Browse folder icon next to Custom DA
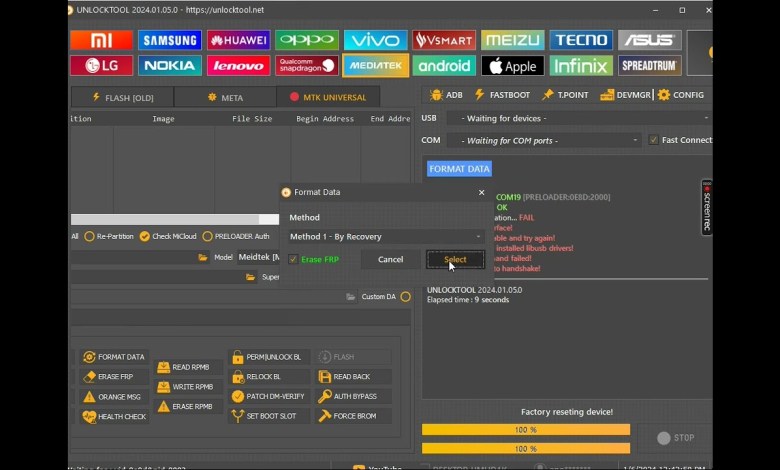 click(351, 297)
